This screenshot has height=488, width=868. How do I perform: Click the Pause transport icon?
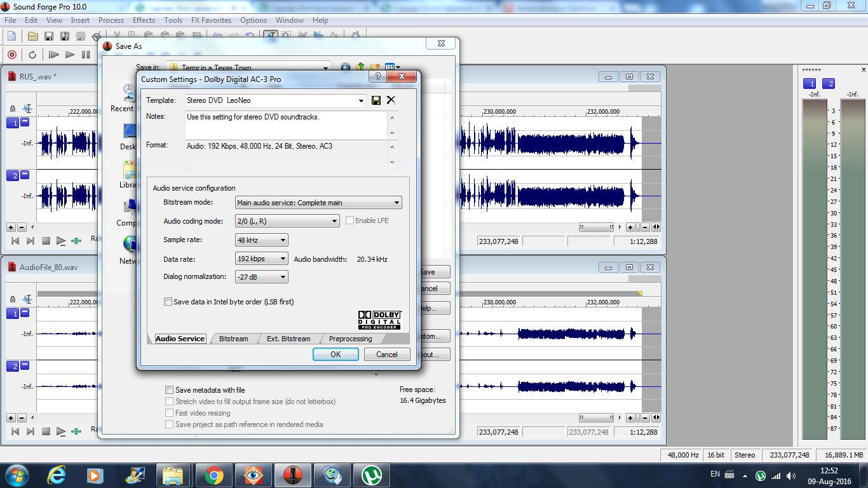[x=86, y=55]
